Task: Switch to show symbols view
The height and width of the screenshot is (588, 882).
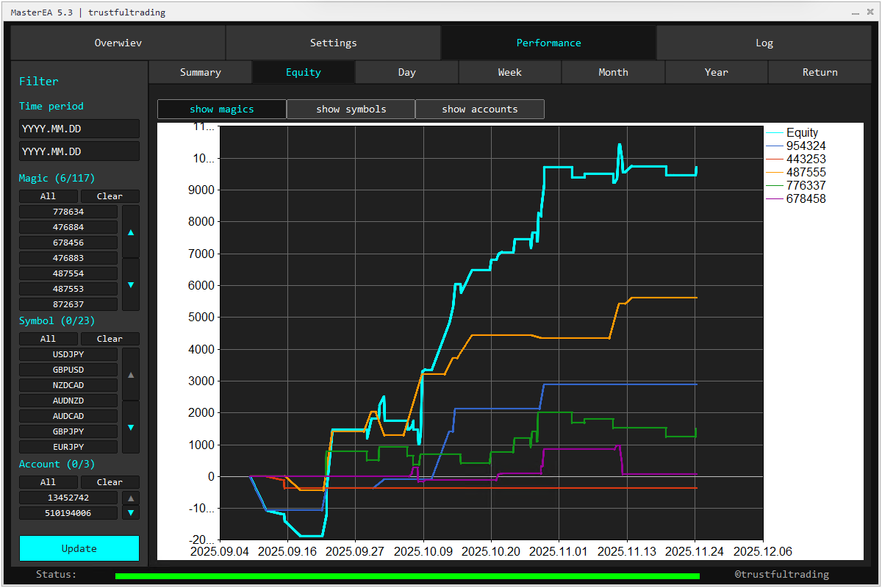Action: tap(351, 110)
